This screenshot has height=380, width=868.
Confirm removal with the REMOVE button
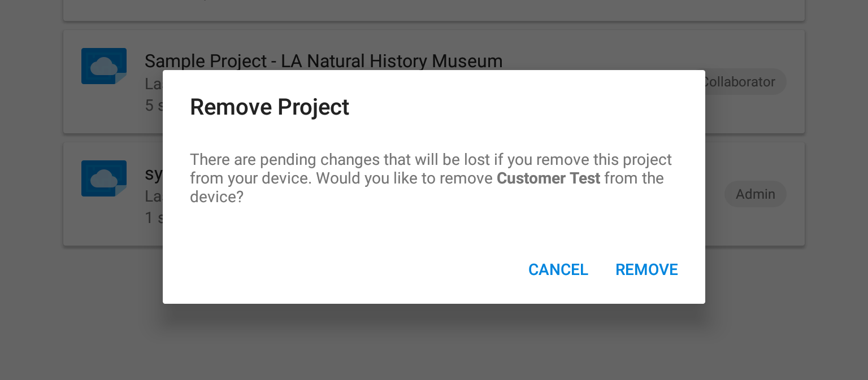point(646,270)
